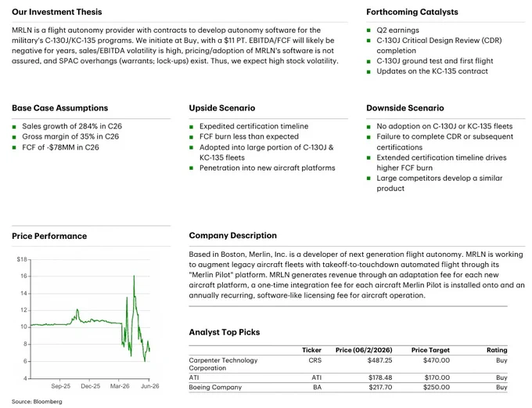This screenshot has height=408, width=532.
Task: Click the 'Company Description' heading
Action: pos(233,236)
